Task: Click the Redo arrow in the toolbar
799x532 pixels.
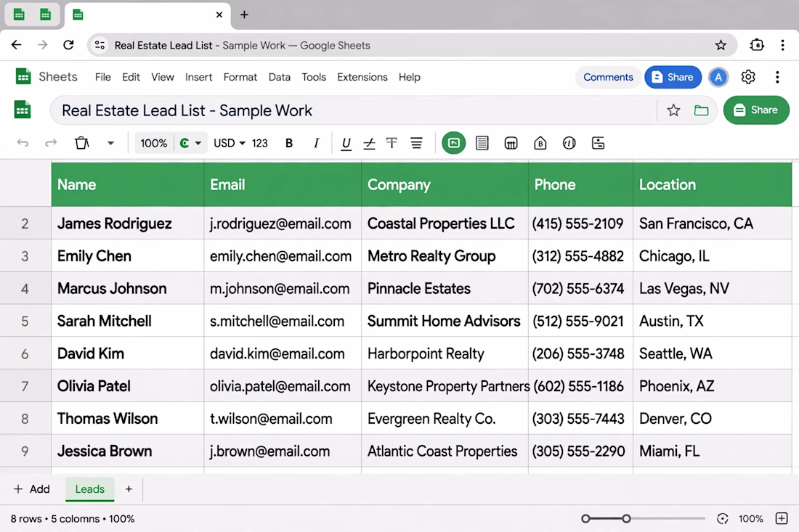Action: coord(51,143)
